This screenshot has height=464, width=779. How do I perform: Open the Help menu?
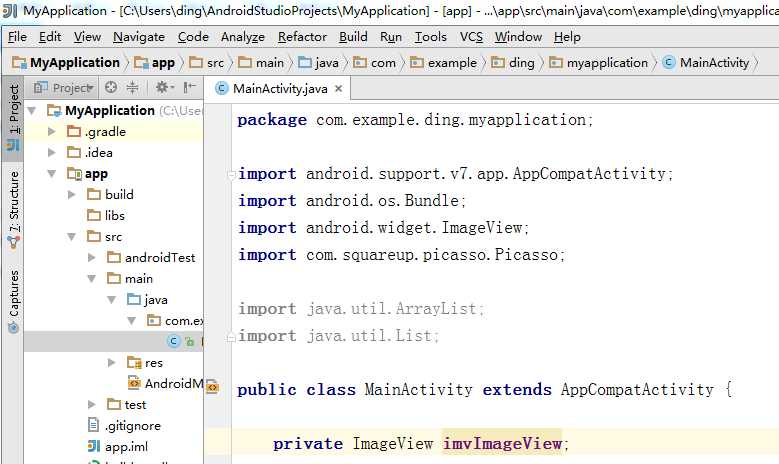[x=567, y=37]
